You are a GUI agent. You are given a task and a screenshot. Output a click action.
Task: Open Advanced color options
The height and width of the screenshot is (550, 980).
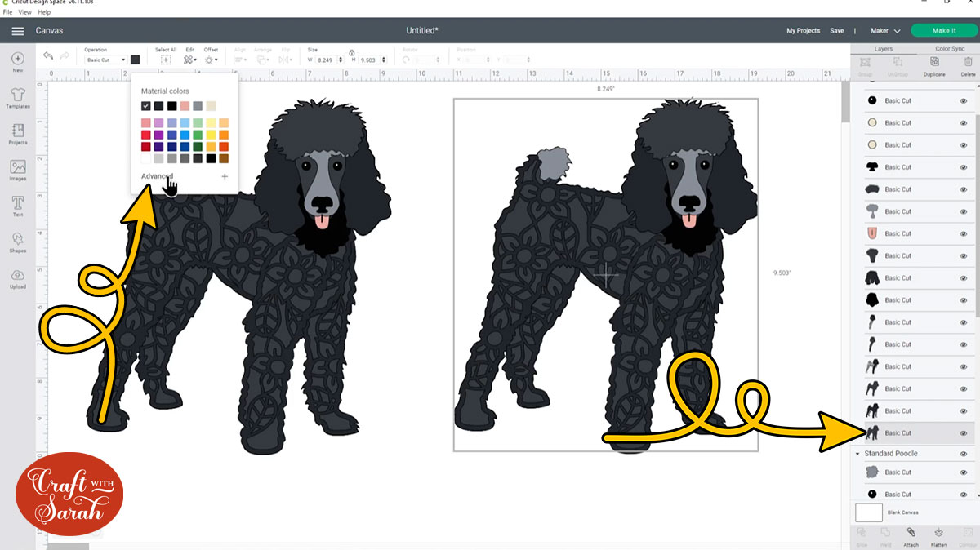point(157,176)
